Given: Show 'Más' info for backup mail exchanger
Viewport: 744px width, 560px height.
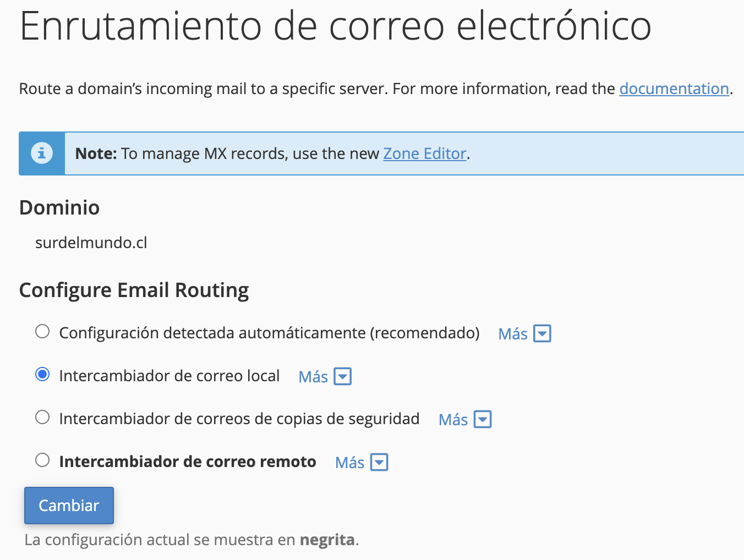Looking at the screenshot, I should coord(453,420).
